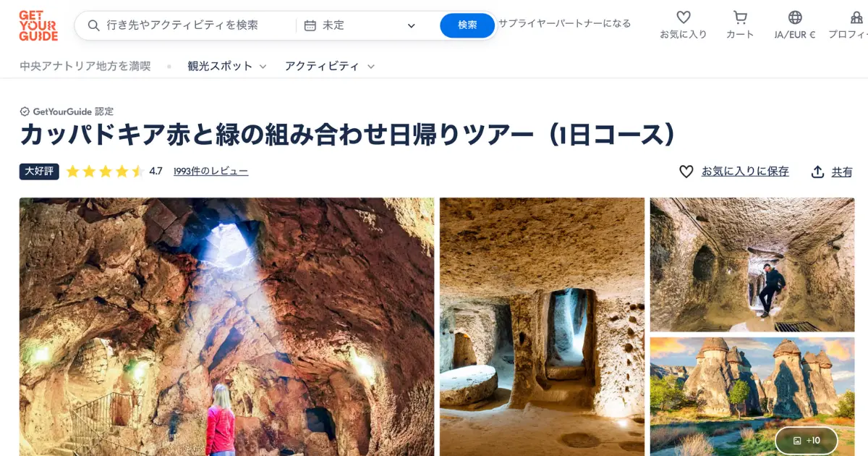This screenshot has height=456, width=868.
Task: Click the 共有 share icon
Action: [x=817, y=172]
